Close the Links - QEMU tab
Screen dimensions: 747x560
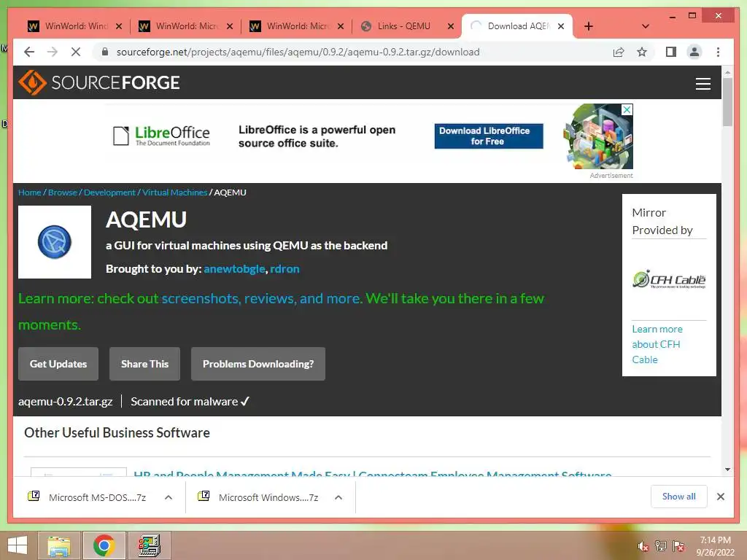coord(451,26)
